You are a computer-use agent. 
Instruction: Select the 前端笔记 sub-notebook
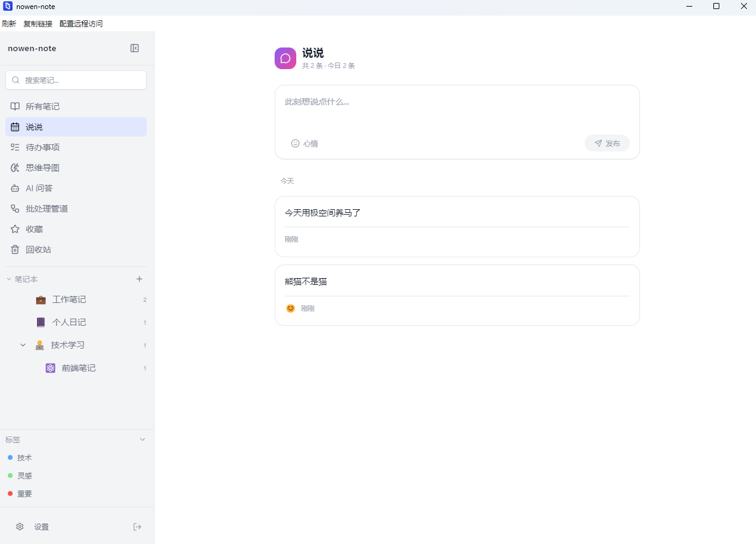click(78, 368)
